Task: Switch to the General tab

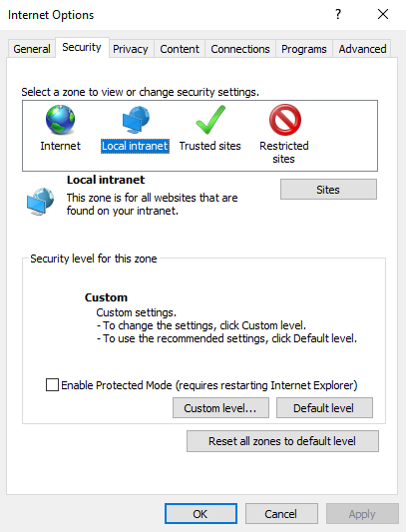Action: pyautogui.click(x=32, y=49)
